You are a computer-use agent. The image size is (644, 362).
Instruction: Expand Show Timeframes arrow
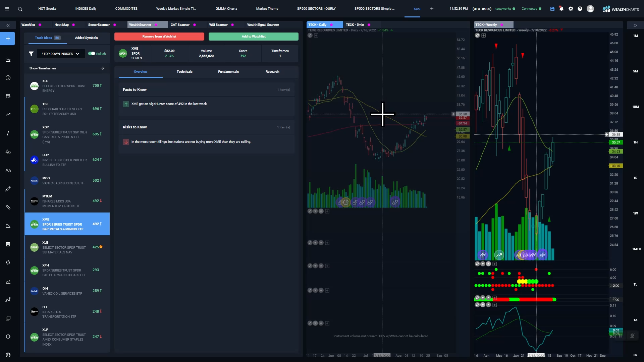pos(103,68)
